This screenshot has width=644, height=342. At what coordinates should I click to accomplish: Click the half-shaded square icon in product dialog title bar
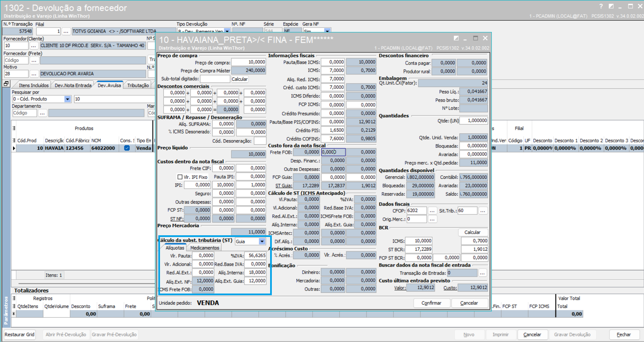456,38
